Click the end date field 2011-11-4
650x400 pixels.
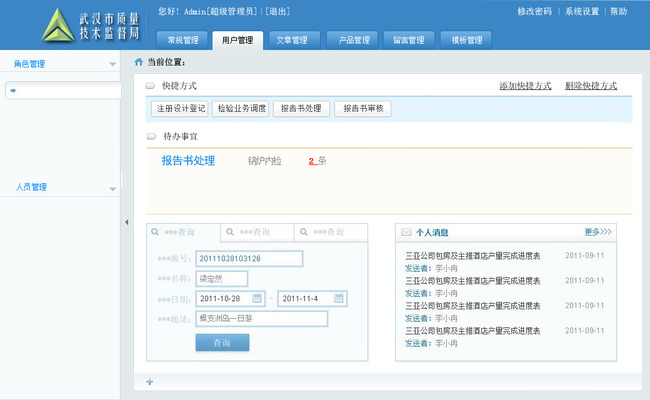pyautogui.click(x=313, y=298)
